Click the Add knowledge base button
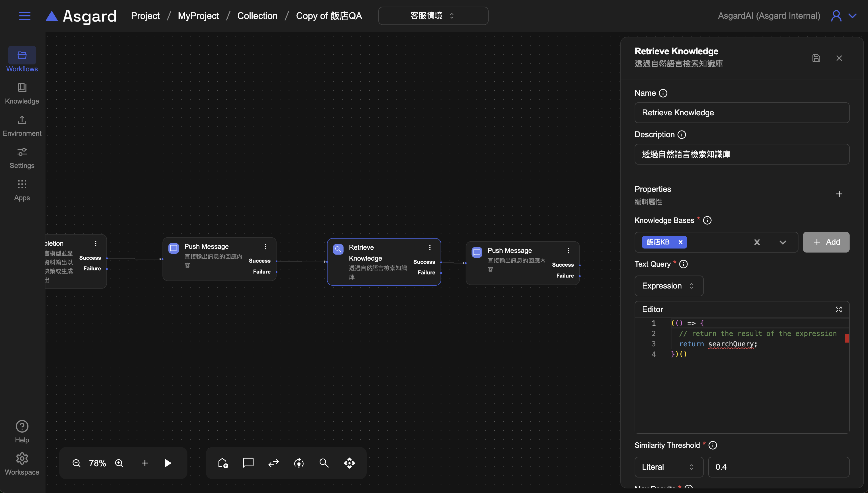The width and height of the screenshot is (868, 493). point(826,242)
